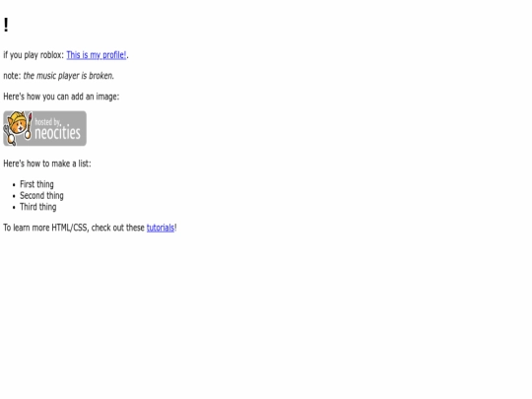This screenshot has height=399, width=532.
Task: Click the bullet before "Second thing"
Action: (14, 196)
